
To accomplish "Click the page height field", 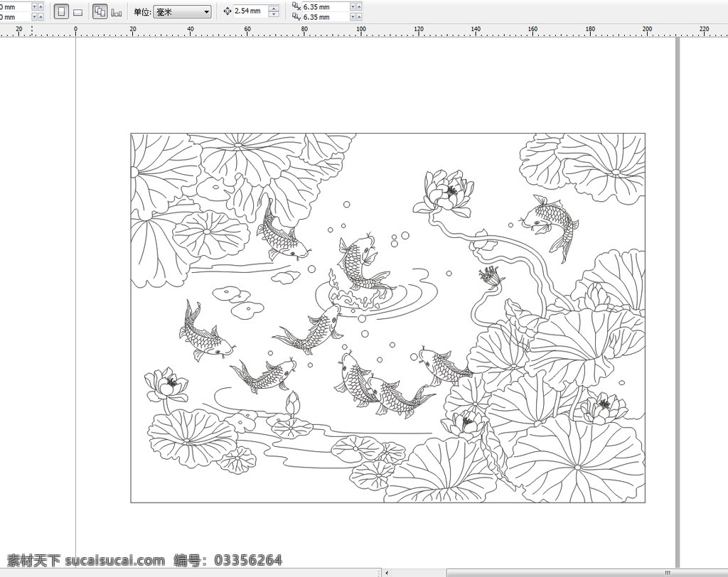I will (x=15, y=17).
